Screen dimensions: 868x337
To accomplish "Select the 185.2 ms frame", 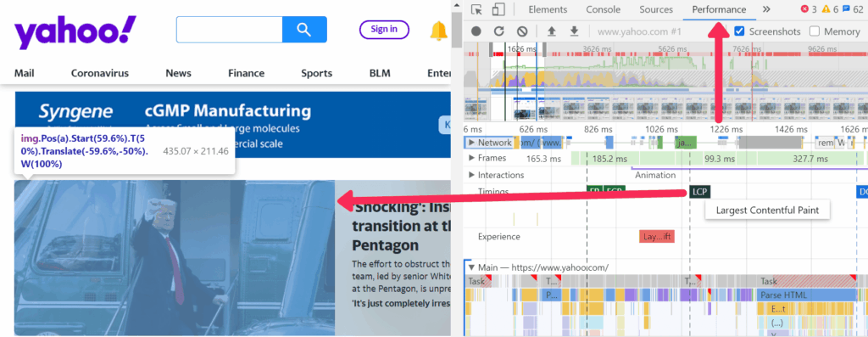I will coord(609,159).
